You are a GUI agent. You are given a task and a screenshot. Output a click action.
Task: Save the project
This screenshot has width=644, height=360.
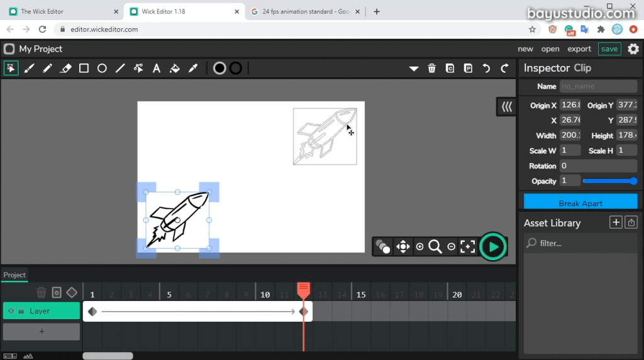click(609, 49)
